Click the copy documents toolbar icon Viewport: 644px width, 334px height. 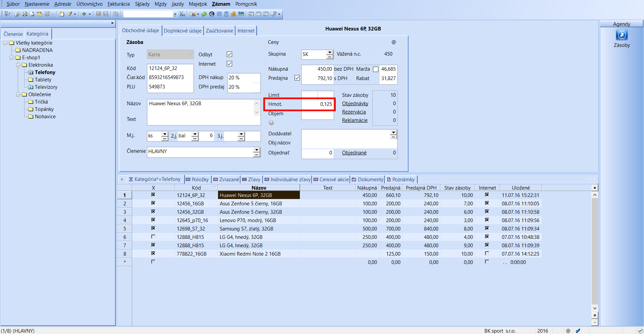[x=17, y=14]
